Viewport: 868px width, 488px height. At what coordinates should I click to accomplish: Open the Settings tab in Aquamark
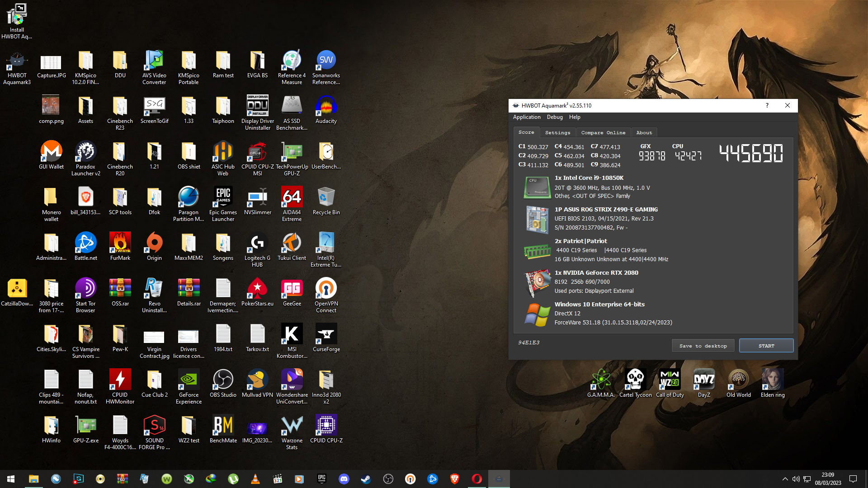pos(557,132)
